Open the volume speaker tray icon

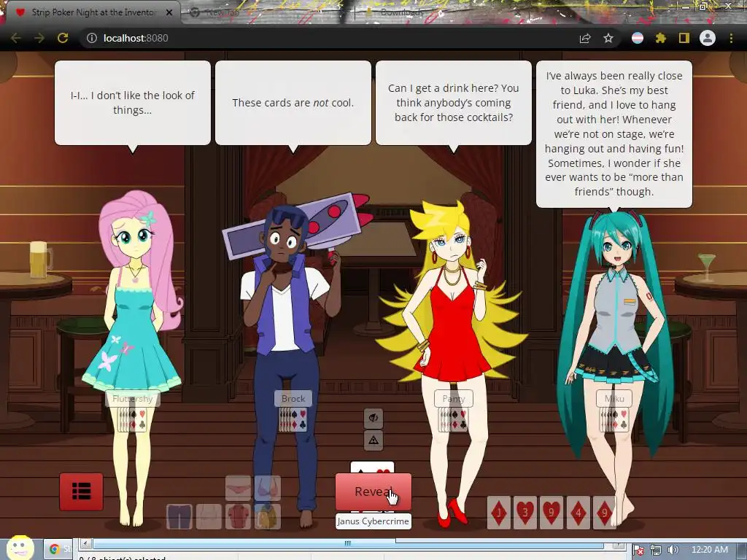tap(673, 550)
